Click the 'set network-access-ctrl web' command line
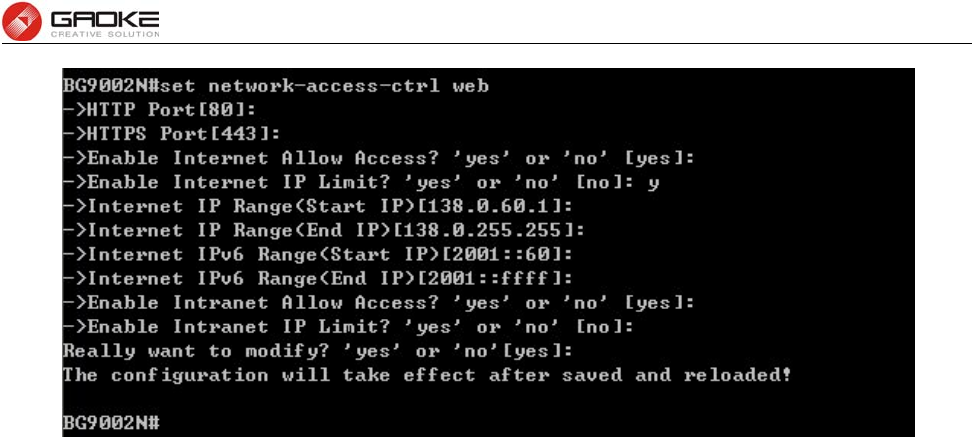 276,86
